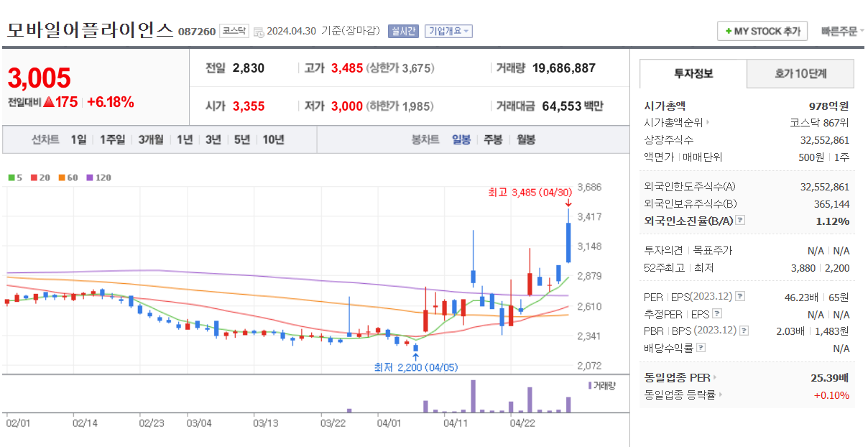
Task: Click the 거래량 volume legend marker
Action: point(602,385)
